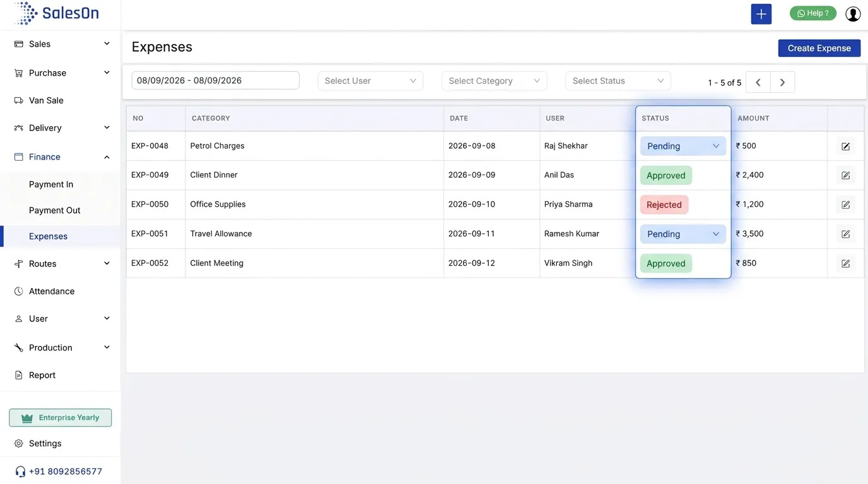Click the Enterprise Yearly crown badge
Screen dimensions: 868x484
click(x=61, y=418)
